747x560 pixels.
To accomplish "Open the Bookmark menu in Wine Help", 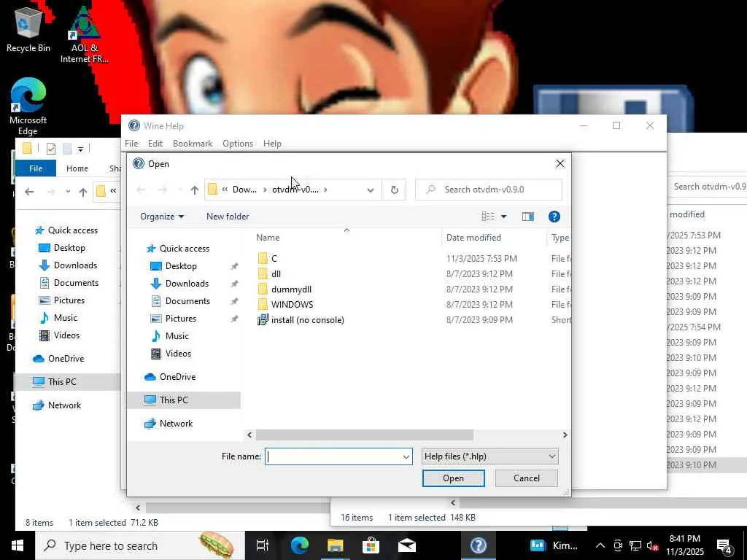I will point(193,144).
